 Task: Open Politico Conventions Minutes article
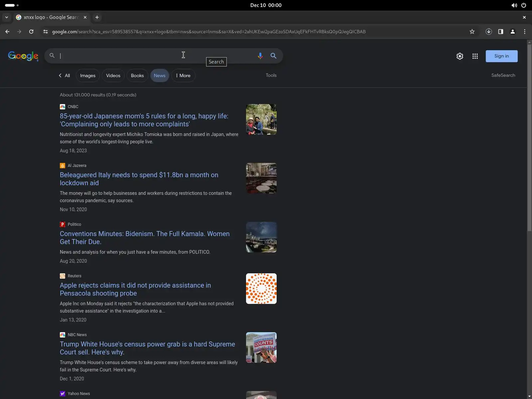pos(145,238)
